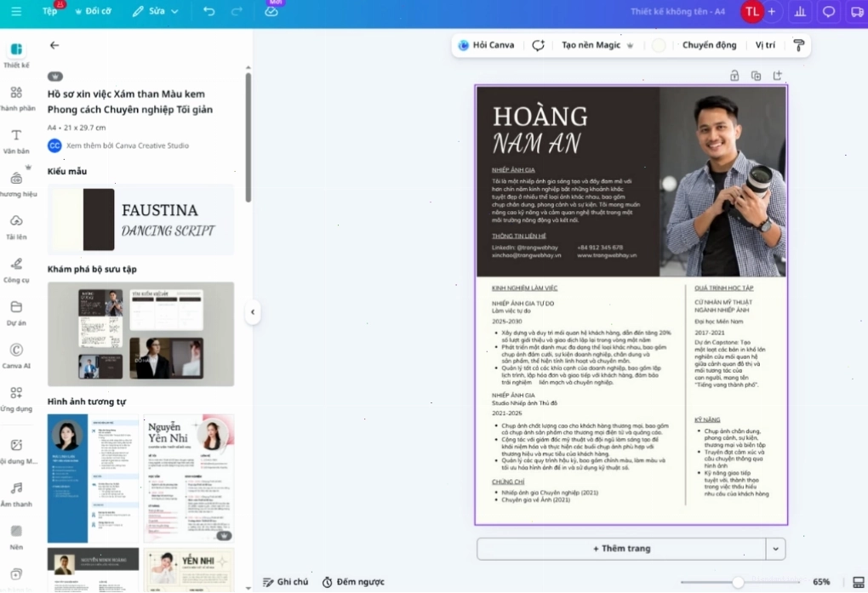Open the Nền background tab
The width and height of the screenshot is (868, 593).
[x=16, y=538]
